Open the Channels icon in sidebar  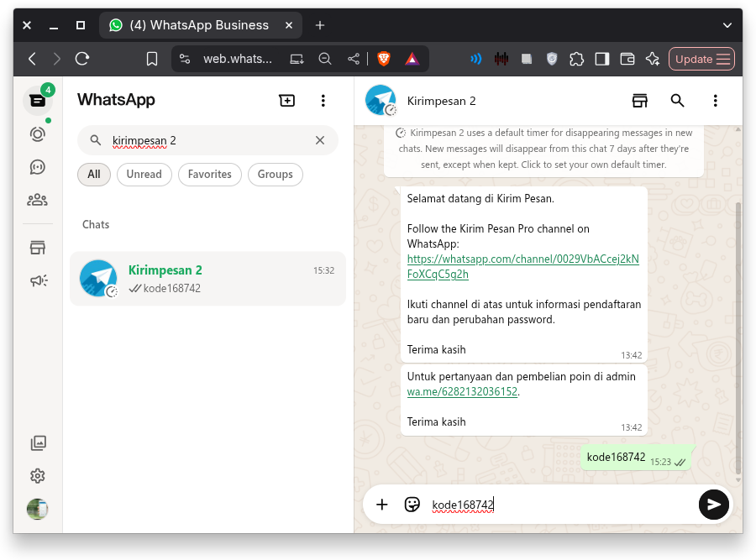[x=37, y=167]
